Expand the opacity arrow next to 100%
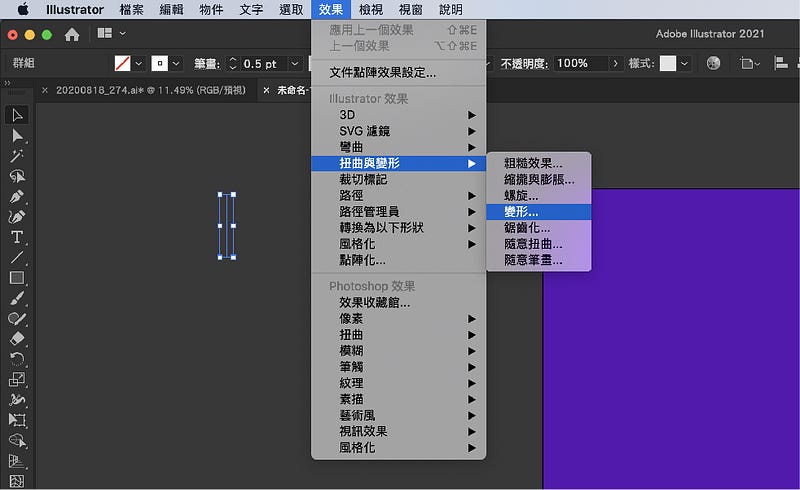 (x=615, y=63)
